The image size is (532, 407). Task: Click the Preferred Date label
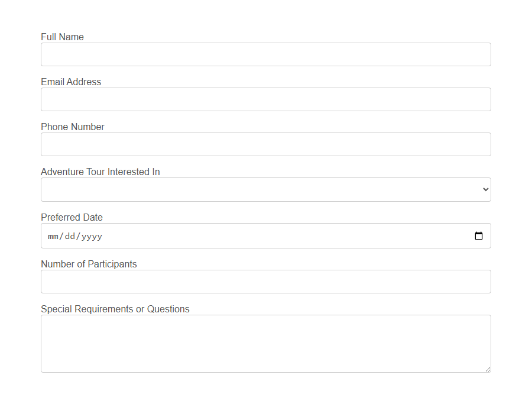72,217
